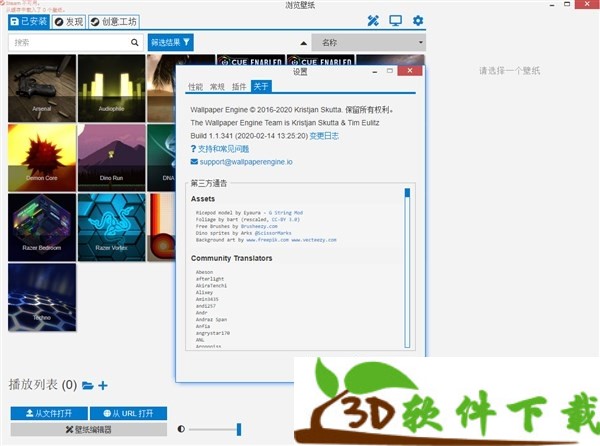600x446 pixels.
Task: Open playlist folder icon
Action: pyautogui.click(x=88, y=385)
